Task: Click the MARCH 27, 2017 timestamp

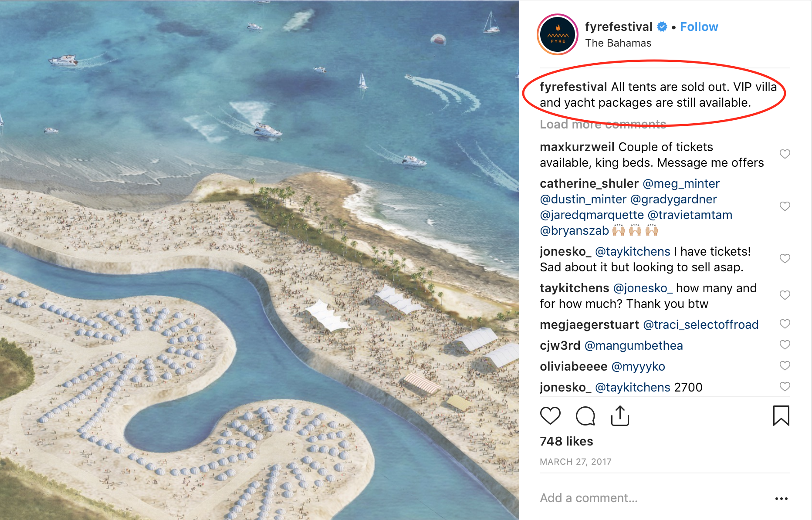Action: 575,462
